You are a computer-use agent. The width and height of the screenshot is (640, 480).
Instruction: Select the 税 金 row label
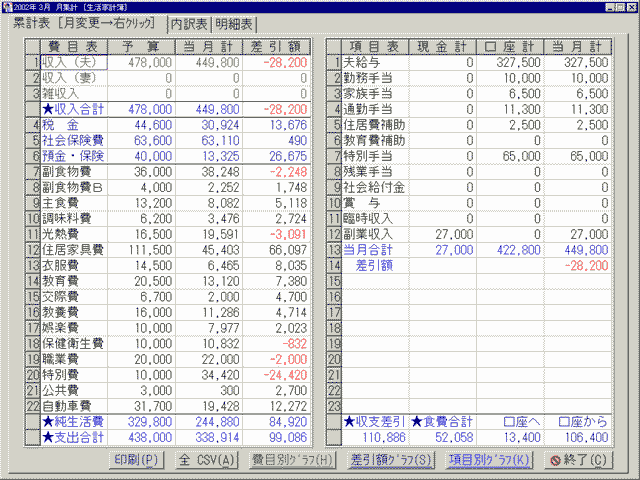click(x=74, y=125)
